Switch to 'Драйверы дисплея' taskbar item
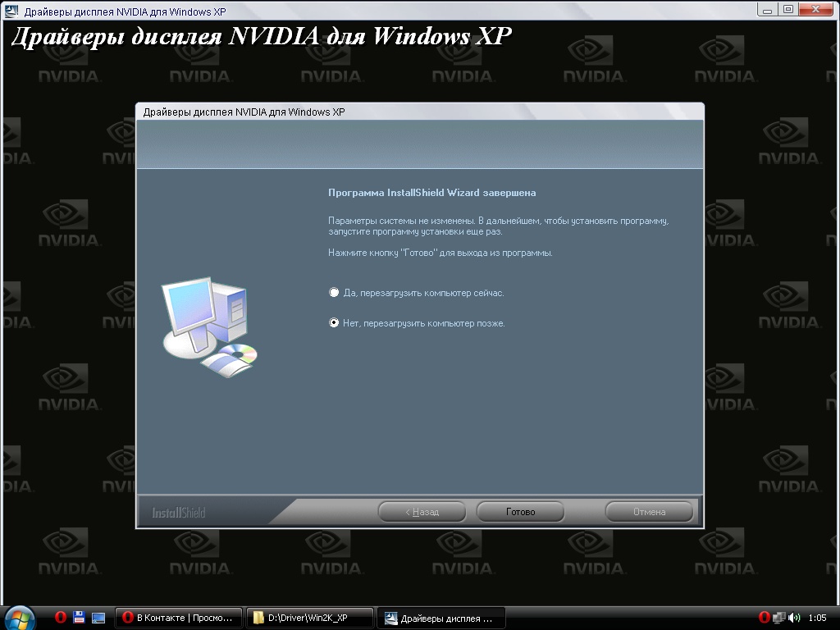The height and width of the screenshot is (630, 840). click(441, 618)
